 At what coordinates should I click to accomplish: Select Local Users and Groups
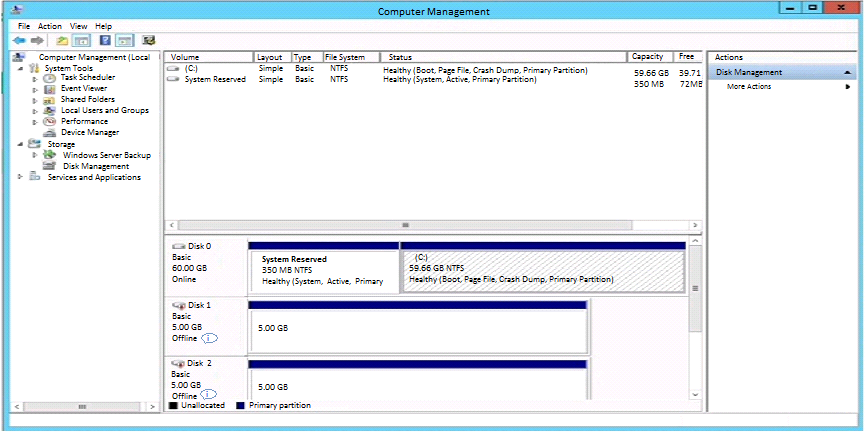104,110
